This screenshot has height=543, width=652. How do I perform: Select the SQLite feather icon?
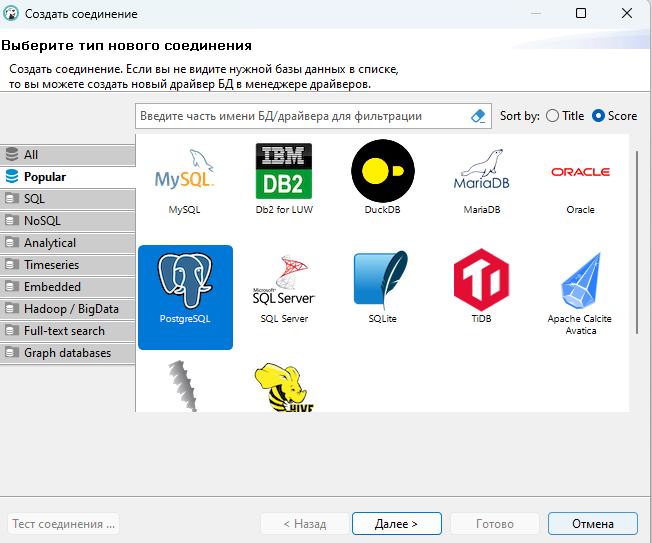pyautogui.click(x=381, y=280)
